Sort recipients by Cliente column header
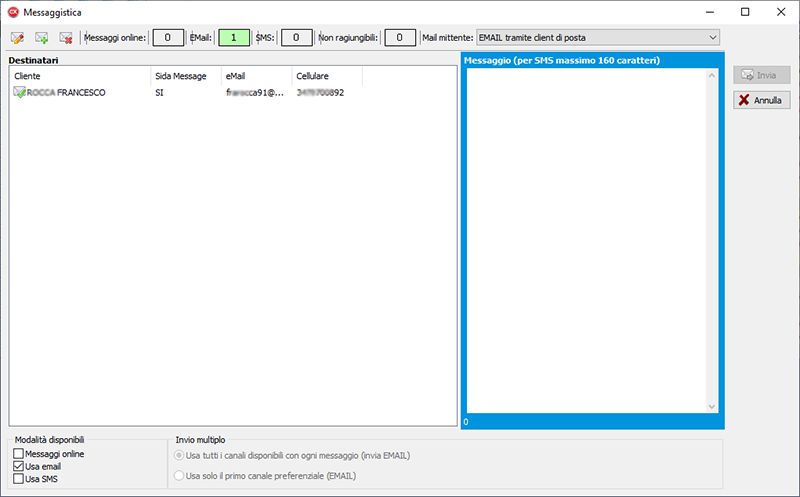 pyautogui.click(x=80, y=76)
